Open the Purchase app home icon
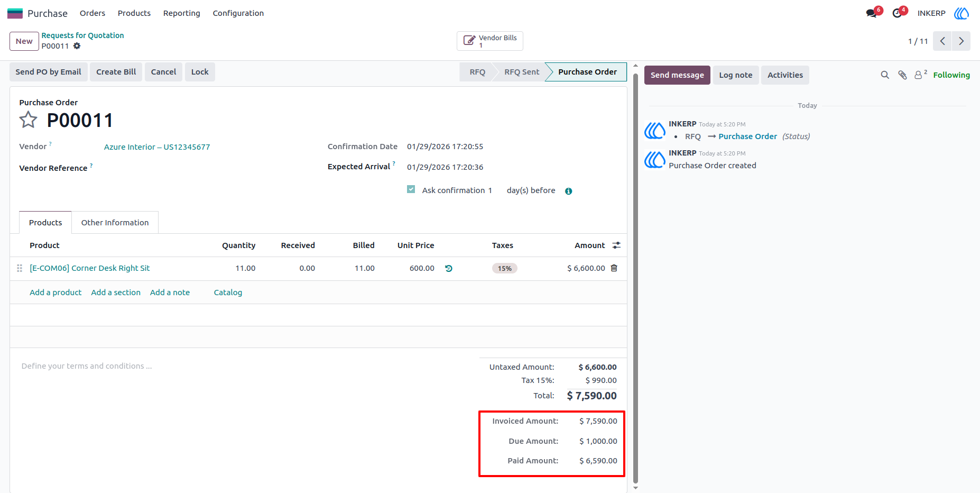 tap(15, 13)
